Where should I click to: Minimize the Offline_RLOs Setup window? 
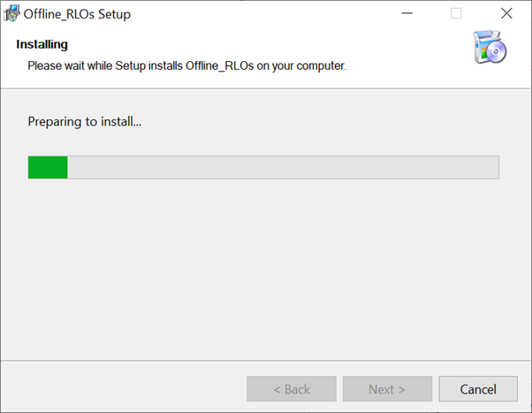(x=407, y=14)
